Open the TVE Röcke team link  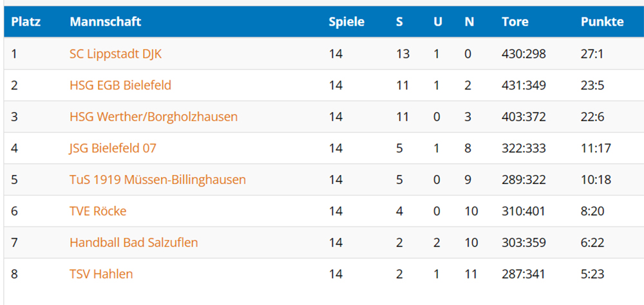click(x=98, y=212)
